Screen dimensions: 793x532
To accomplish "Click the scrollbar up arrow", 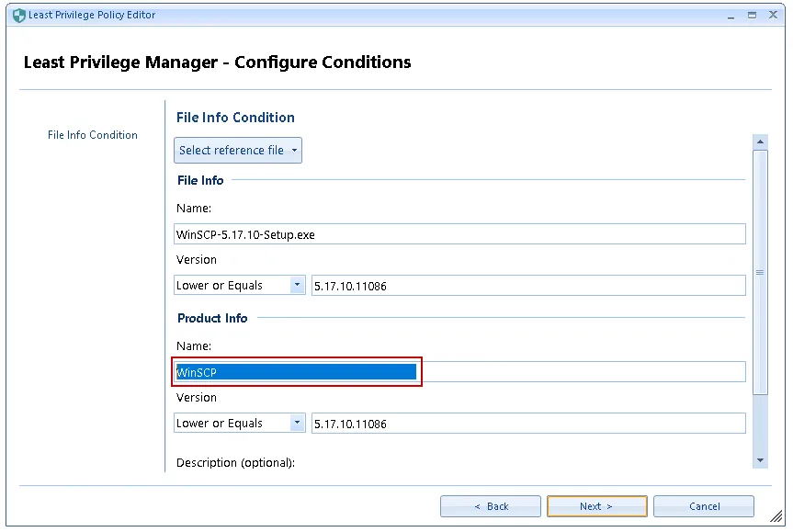I will pos(760,142).
